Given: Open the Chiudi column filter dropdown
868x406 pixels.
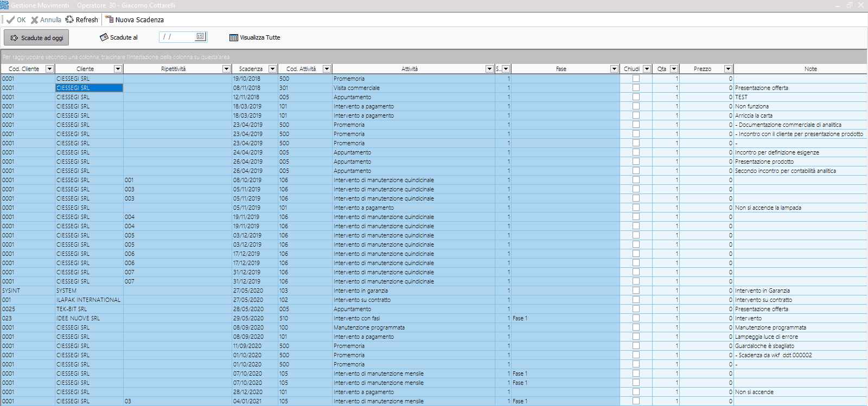Looking at the screenshot, I should click(x=647, y=69).
